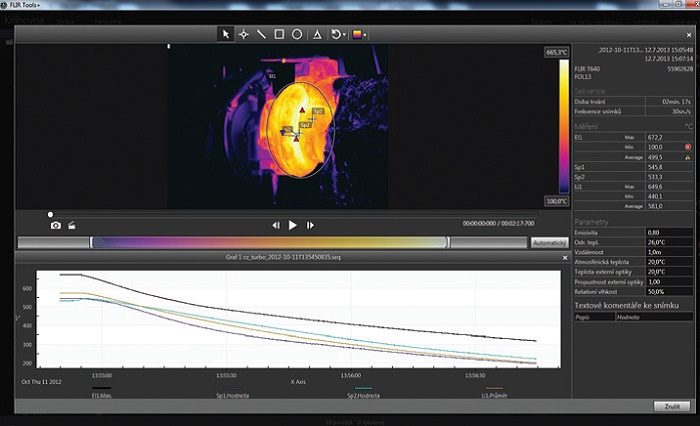Click the Odr. tepl. value 26,0°C
The image size is (700, 426).
[670, 242]
